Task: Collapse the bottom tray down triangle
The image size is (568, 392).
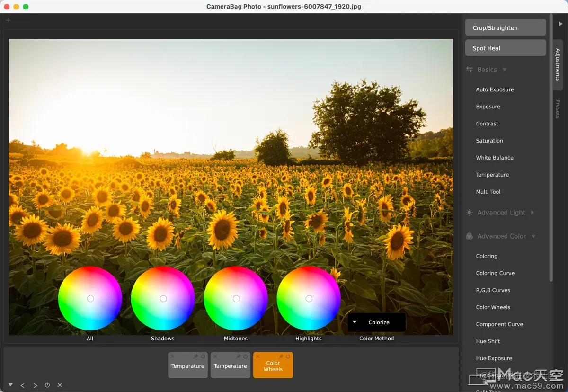Action: pyautogui.click(x=10, y=385)
